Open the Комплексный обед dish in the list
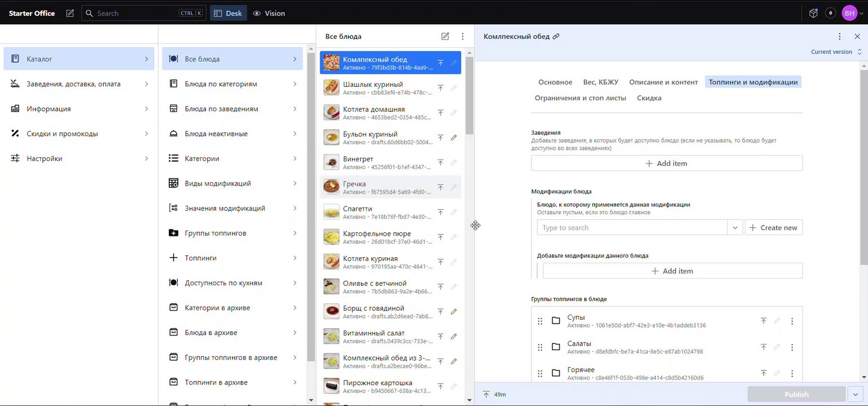Image resolution: width=868 pixels, height=406 pixels. click(x=391, y=63)
